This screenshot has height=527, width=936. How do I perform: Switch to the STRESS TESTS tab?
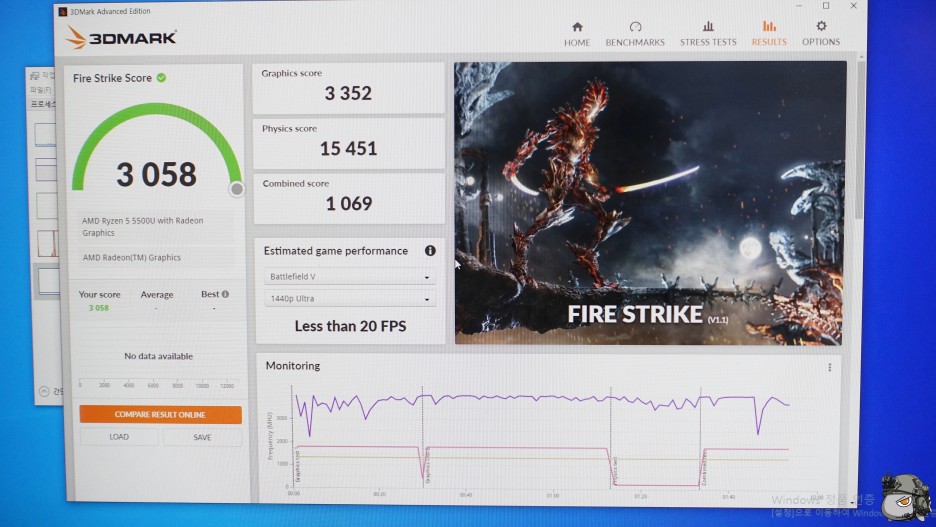(x=708, y=34)
